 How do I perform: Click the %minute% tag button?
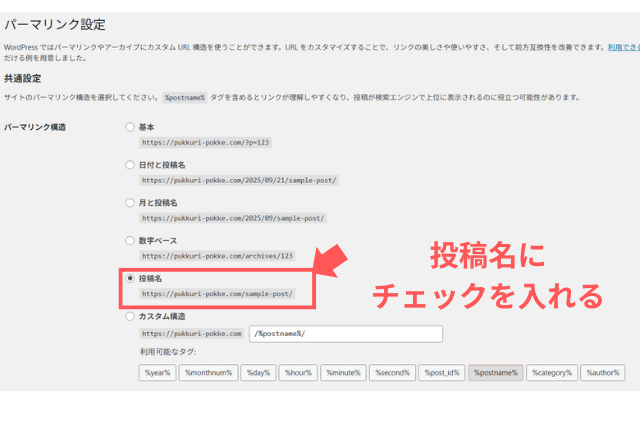tap(343, 373)
